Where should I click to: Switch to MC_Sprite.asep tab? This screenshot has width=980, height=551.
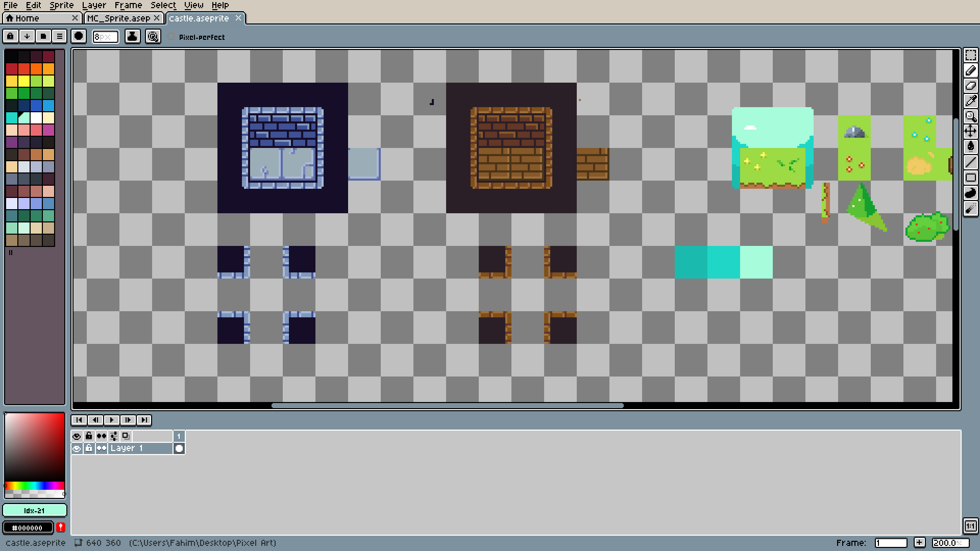(x=118, y=18)
